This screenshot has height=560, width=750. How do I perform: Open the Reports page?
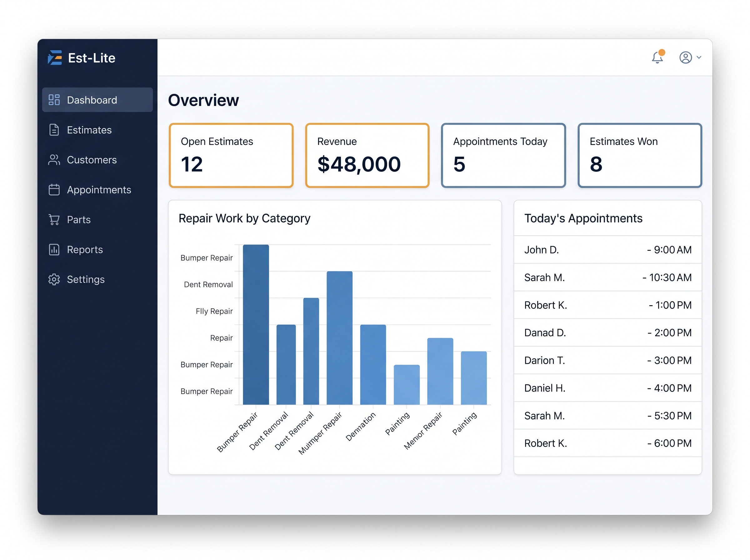tap(85, 249)
